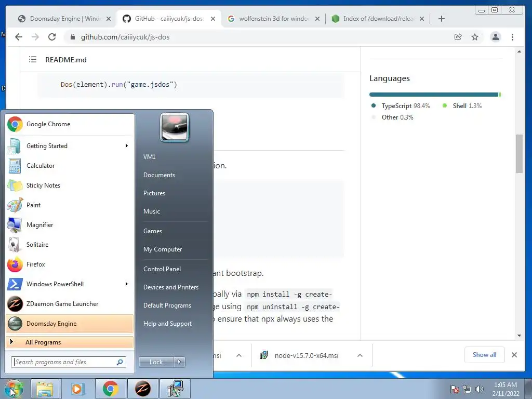The height and width of the screenshot is (399, 532).
Task: Share this page icon in address bar
Action: (458, 37)
